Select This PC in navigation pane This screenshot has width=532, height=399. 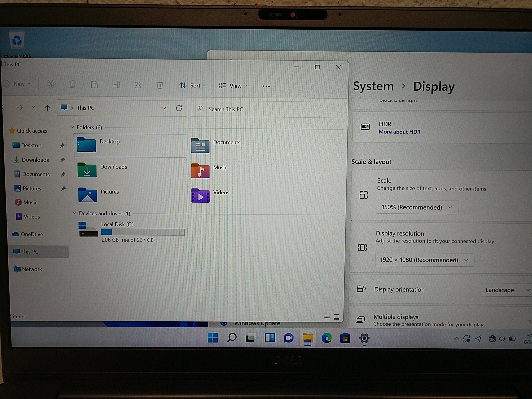[38, 252]
